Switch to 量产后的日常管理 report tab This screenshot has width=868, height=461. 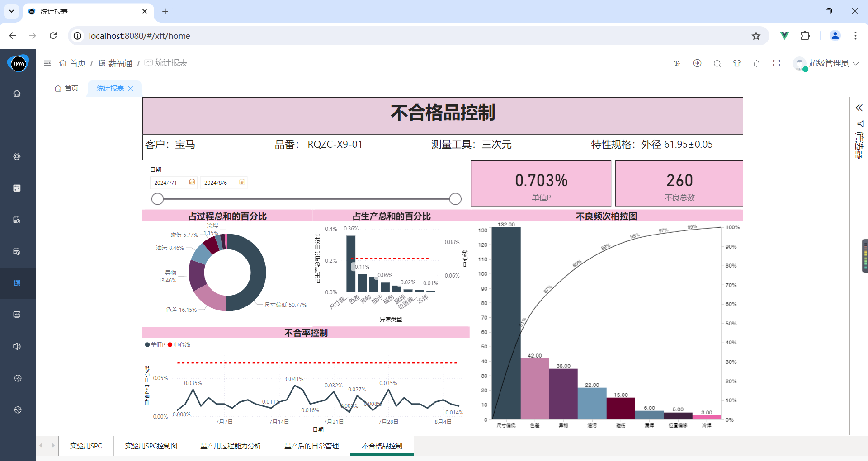311,446
